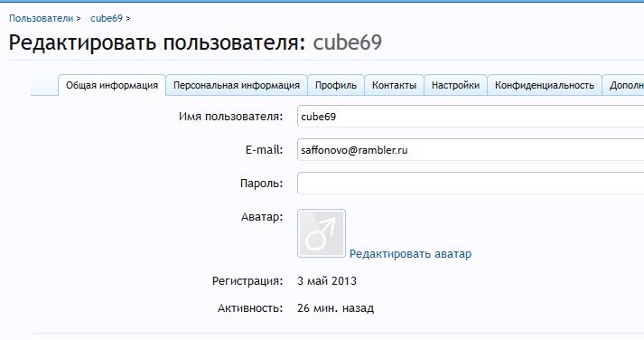This screenshot has height=340, width=644.
Task: Select the E-mail label
Action: point(264,149)
